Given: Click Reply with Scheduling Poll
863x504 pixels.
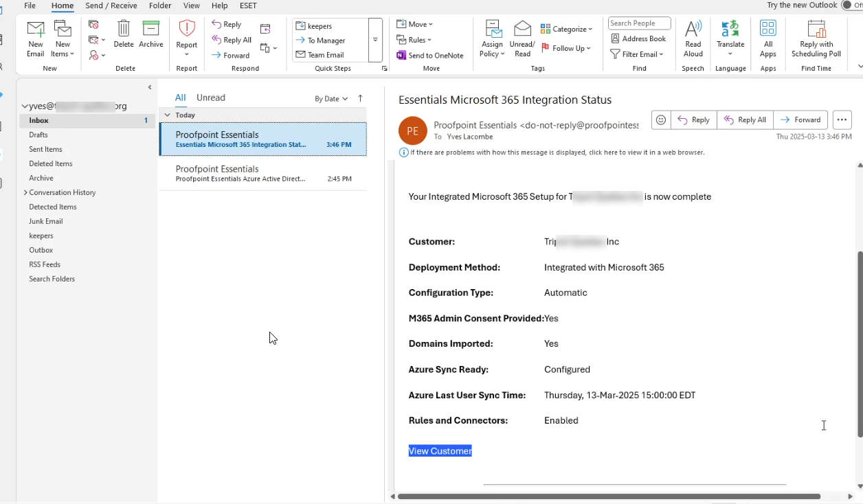Looking at the screenshot, I should tap(816, 39).
